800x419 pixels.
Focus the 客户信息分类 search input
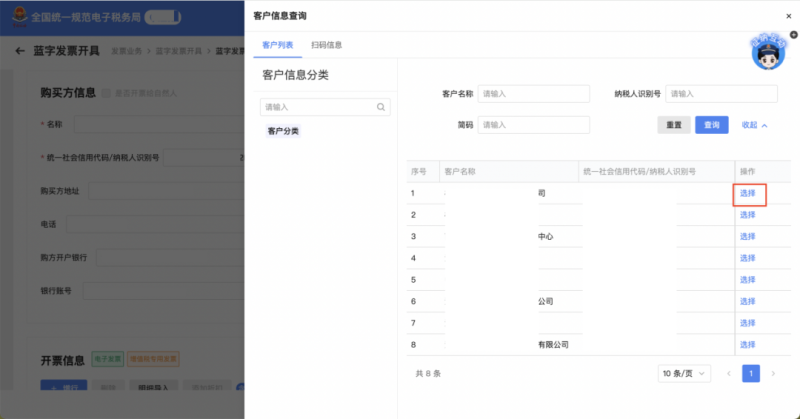325,107
